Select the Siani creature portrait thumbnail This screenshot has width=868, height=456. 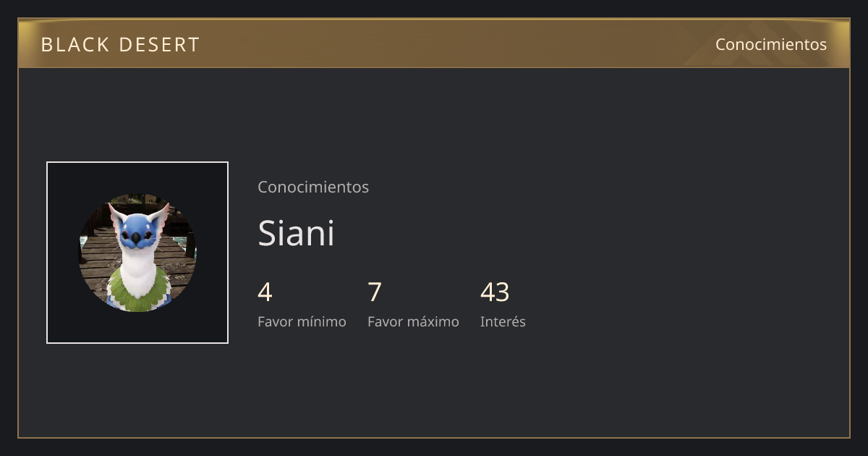point(137,253)
